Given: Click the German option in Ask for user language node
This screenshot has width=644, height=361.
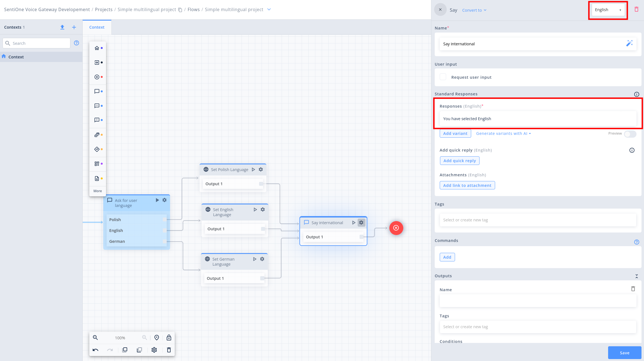Looking at the screenshot, I should [117, 241].
